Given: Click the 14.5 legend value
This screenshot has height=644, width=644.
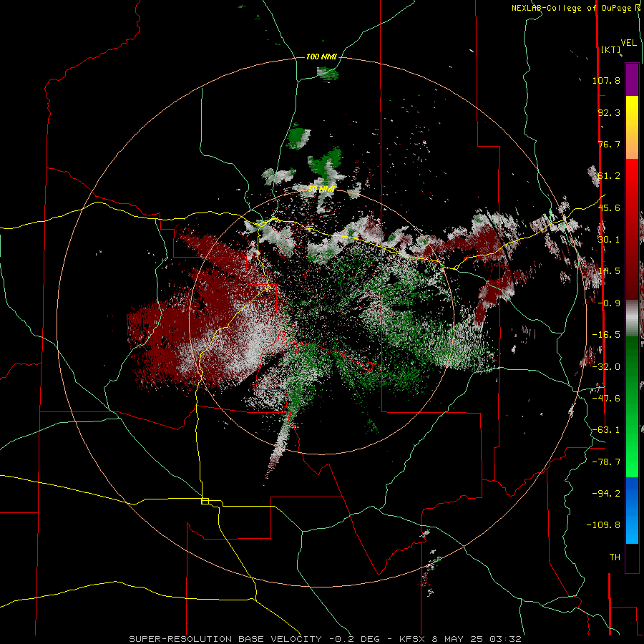Looking at the screenshot, I should click(609, 271).
